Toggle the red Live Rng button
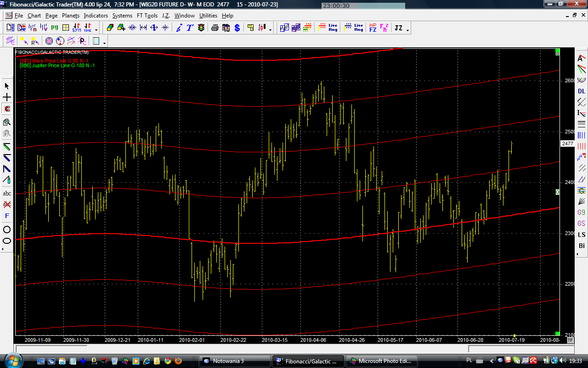588x368 pixels. (328, 28)
